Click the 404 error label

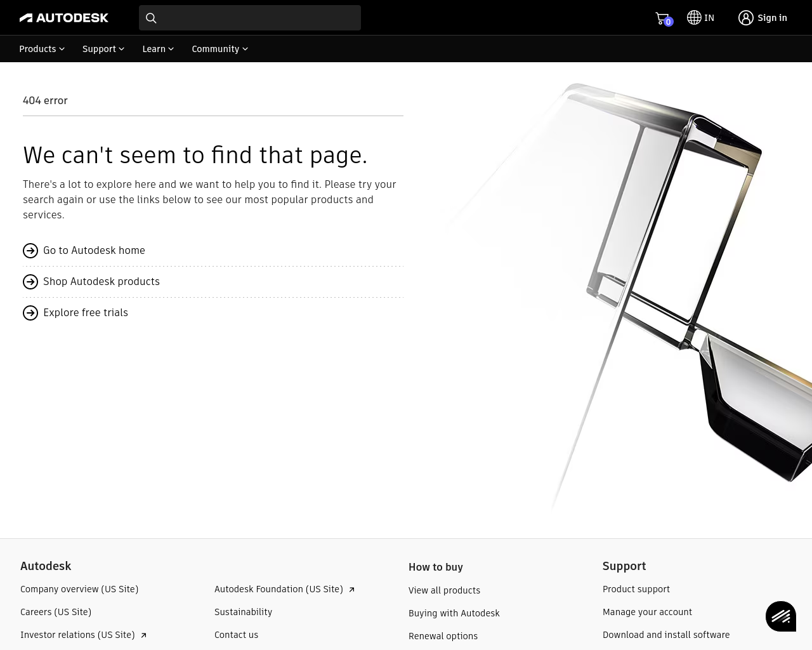tap(45, 100)
